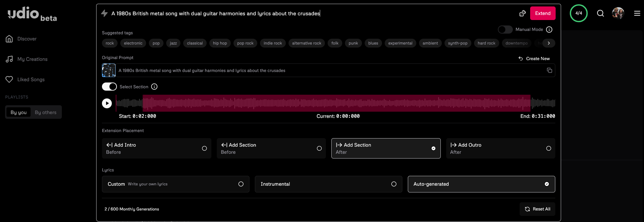Click the user profile avatar
644x222 pixels.
pos(618,13)
